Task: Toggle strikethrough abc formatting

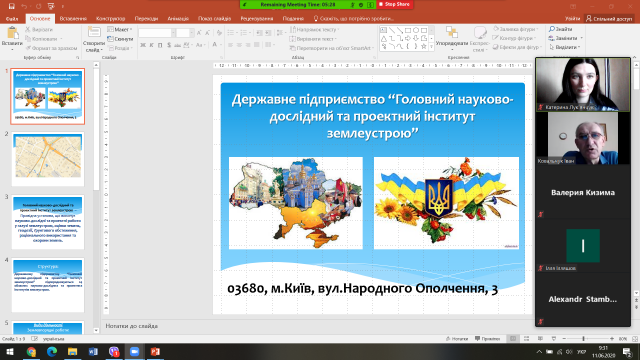Action: point(178,44)
